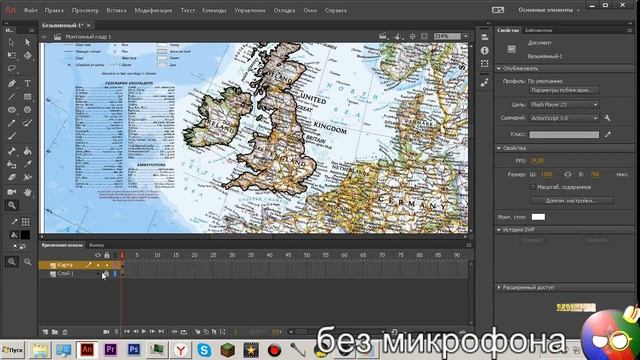Choose the zoom-in enlarge option

[11, 262]
